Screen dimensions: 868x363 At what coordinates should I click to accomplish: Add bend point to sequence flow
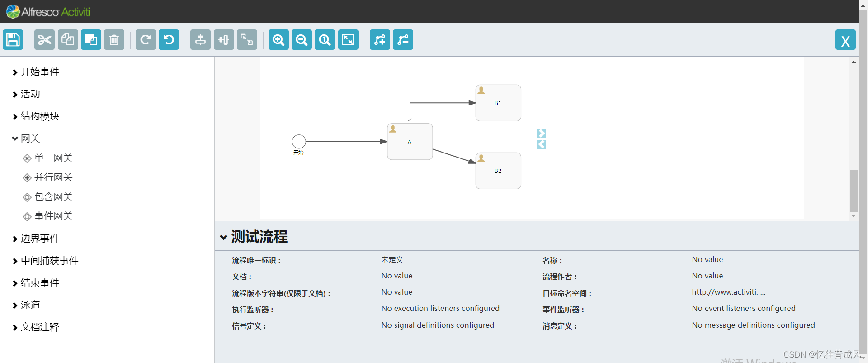tap(380, 40)
